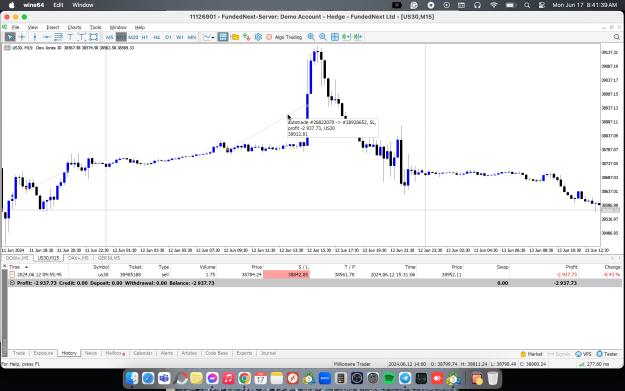Open the Help menu
The width and height of the screenshot is (625, 391).
pos(140,28)
